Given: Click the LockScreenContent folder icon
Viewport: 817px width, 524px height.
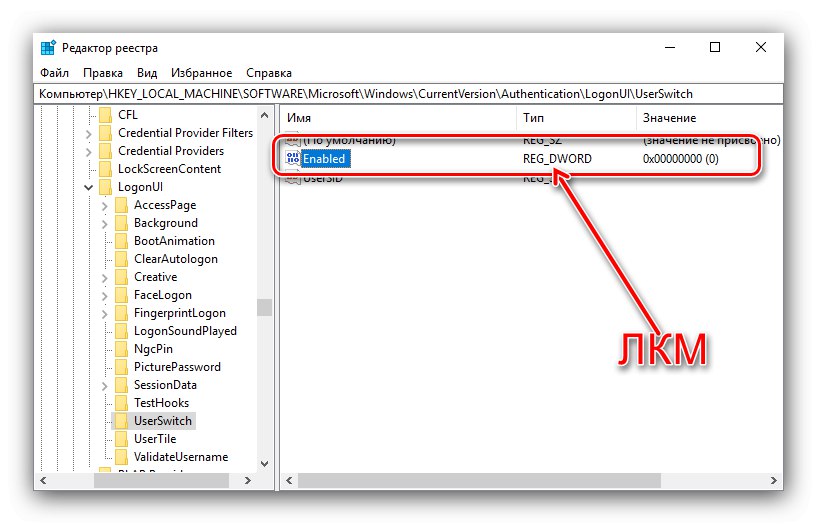Looking at the screenshot, I should [105, 169].
